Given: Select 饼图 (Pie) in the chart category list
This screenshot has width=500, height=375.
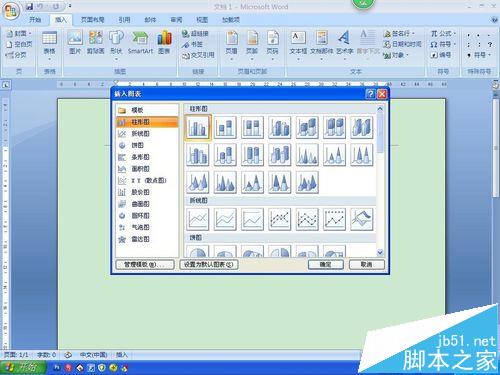Looking at the screenshot, I should tap(147, 145).
